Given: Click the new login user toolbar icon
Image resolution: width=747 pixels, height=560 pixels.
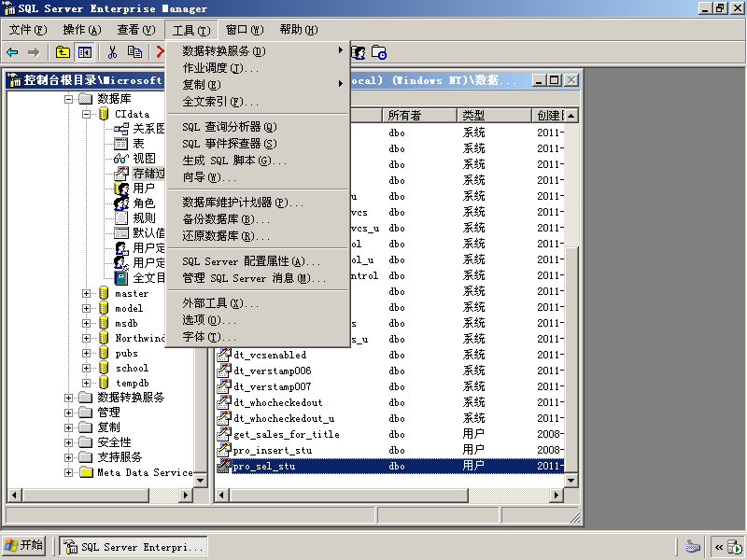Looking at the screenshot, I should [359, 52].
